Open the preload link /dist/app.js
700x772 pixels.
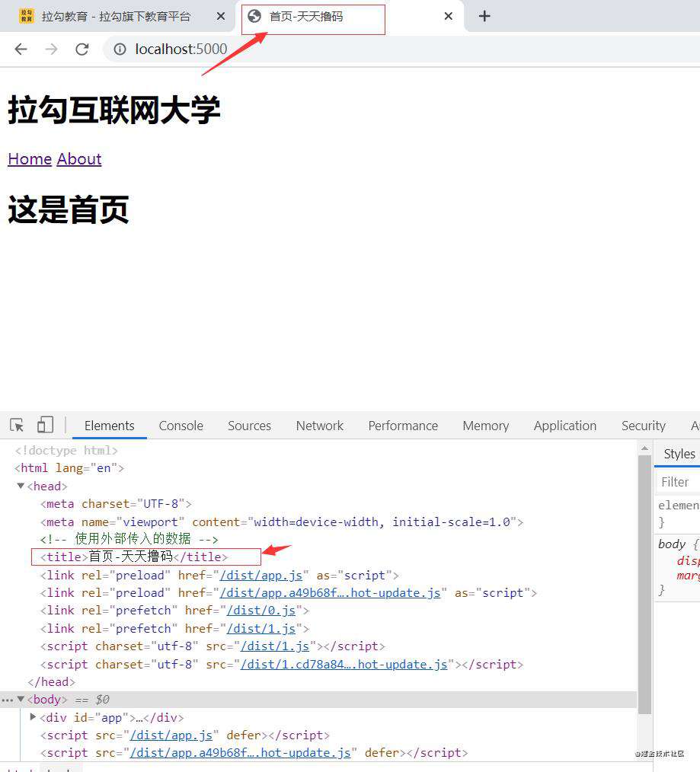pyautogui.click(x=261, y=575)
